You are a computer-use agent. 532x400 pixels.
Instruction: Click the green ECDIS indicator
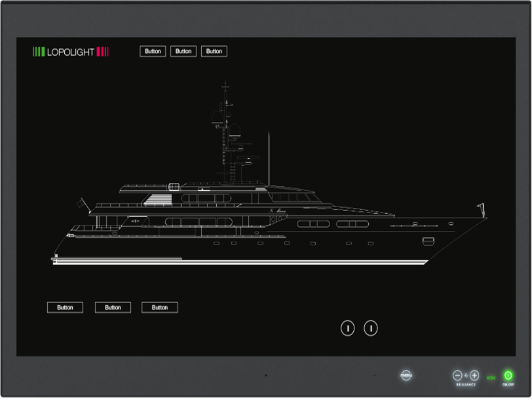pyautogui.click(x=491, y=378)
